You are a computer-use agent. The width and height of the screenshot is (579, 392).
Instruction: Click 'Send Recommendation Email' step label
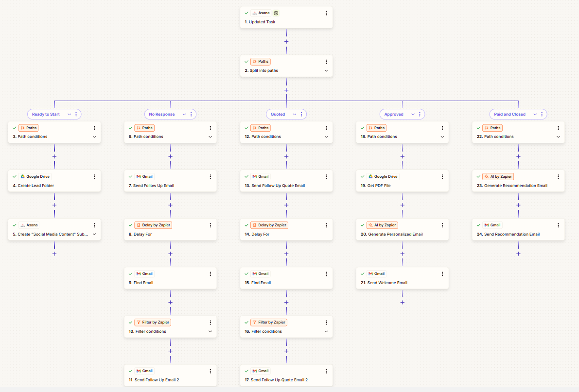pos(512,235)
